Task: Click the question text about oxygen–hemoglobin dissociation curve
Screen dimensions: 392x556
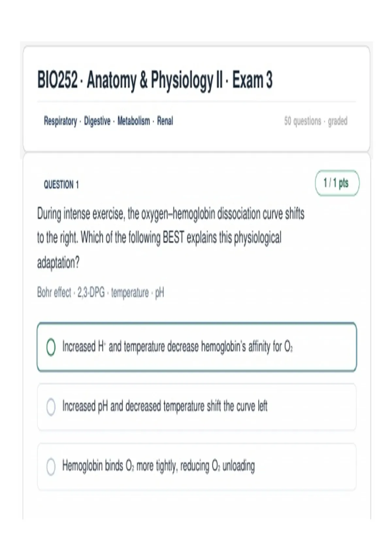Action: (x=171, y=238)
